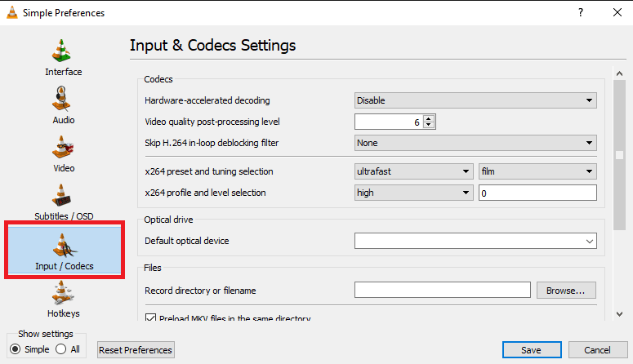Open Hardware-accelerated decoding dropdown
633x364 pixels.
(x=475, y=100)
